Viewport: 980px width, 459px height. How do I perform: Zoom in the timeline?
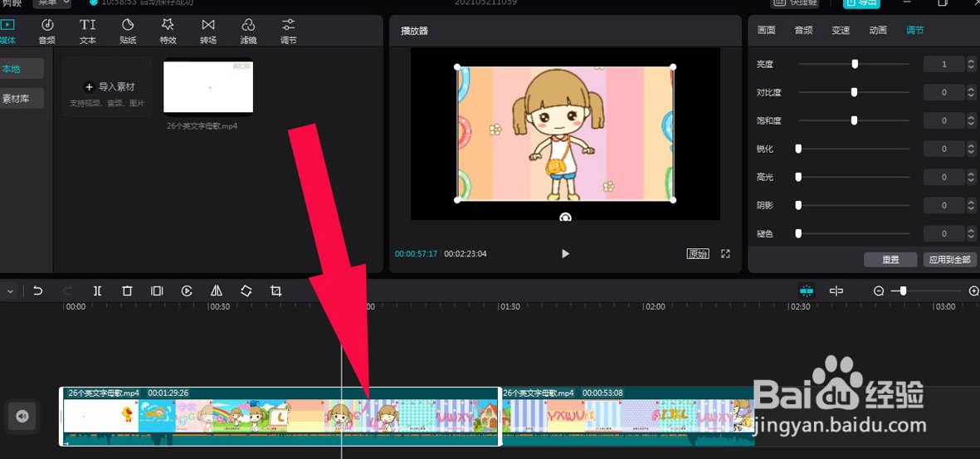[973, 291]
